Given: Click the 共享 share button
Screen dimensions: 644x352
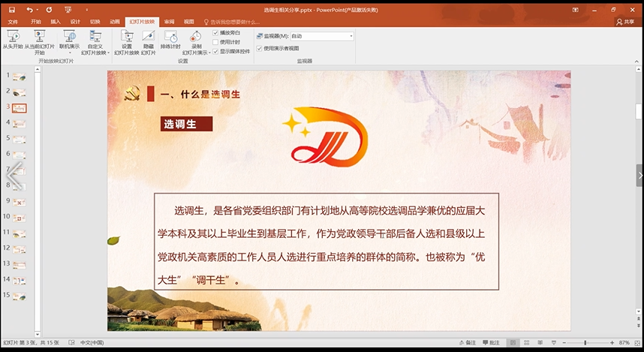Looking at the screenshot, I should [x=624, y=22].
